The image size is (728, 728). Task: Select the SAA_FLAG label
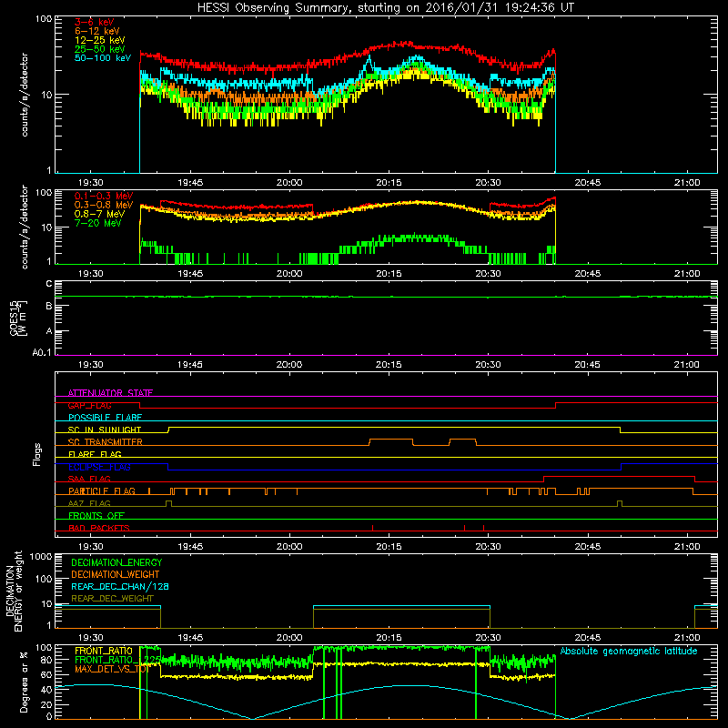[89, 480]
